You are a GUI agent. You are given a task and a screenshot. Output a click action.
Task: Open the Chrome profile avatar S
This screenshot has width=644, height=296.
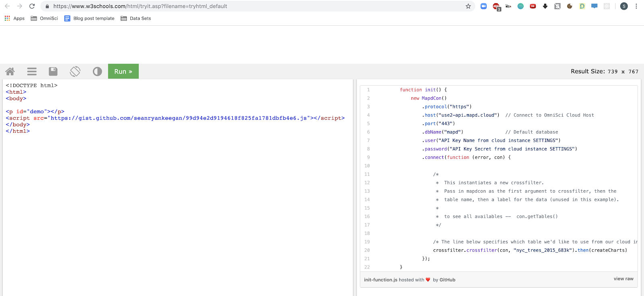coord(624,6)
